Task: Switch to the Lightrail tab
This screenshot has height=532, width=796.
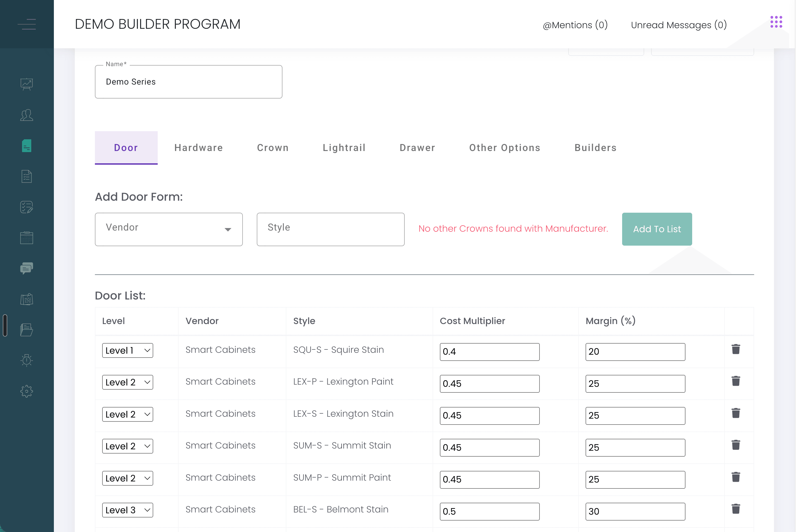Action: [x=344, y=148]
